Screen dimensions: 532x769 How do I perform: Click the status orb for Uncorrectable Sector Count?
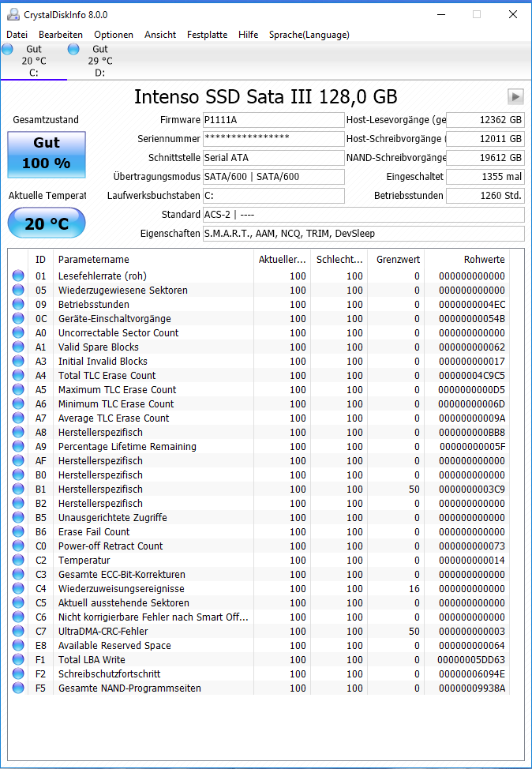[18, 333]
